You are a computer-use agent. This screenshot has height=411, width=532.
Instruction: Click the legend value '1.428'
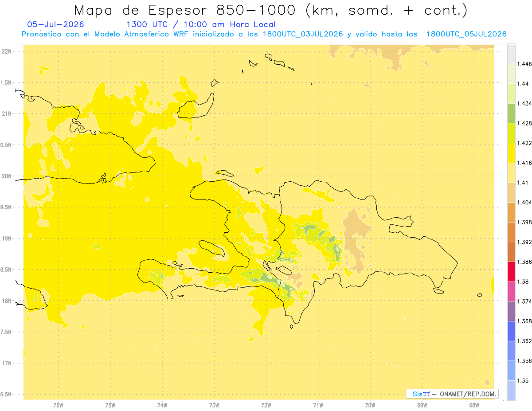tap(525, 123)
